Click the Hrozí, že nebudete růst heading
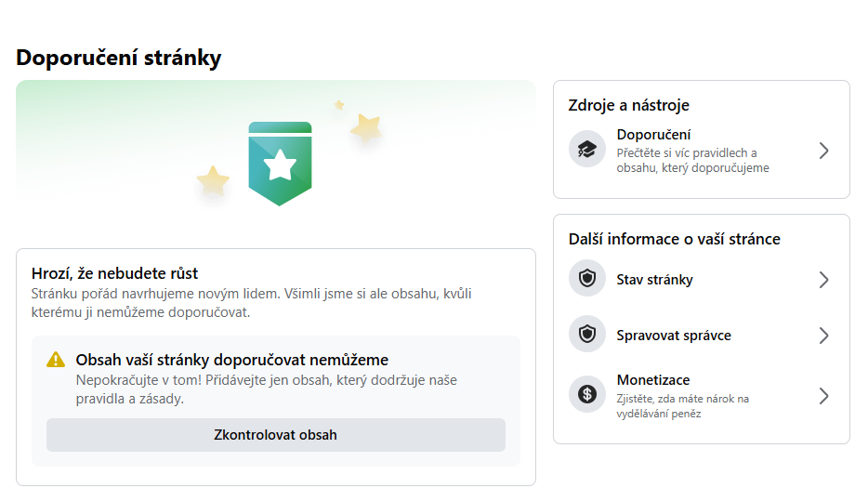 tap(114, 273)
